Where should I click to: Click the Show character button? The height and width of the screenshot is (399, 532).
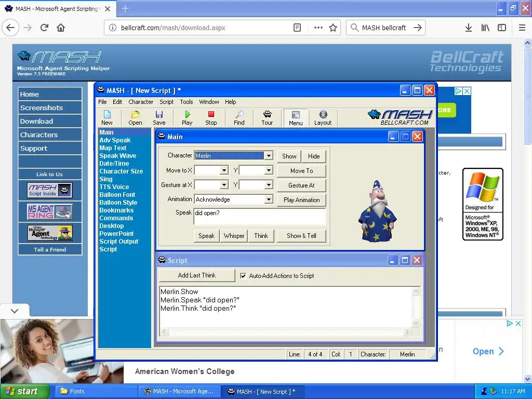pos(289,156)
